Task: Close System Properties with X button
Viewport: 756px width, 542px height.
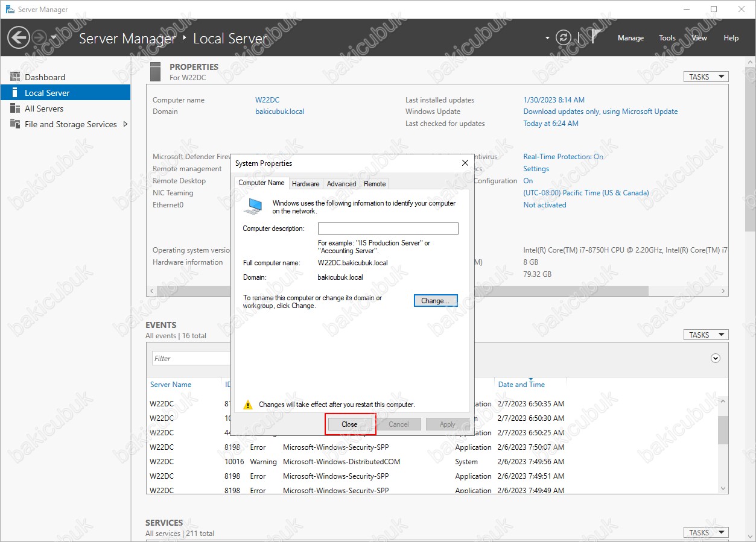Action: [x=465, y=163]
